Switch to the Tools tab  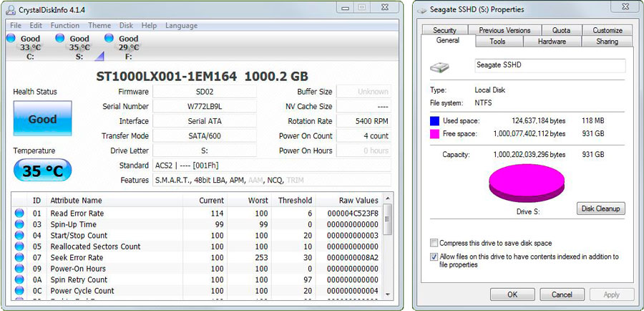coord(497,42)
